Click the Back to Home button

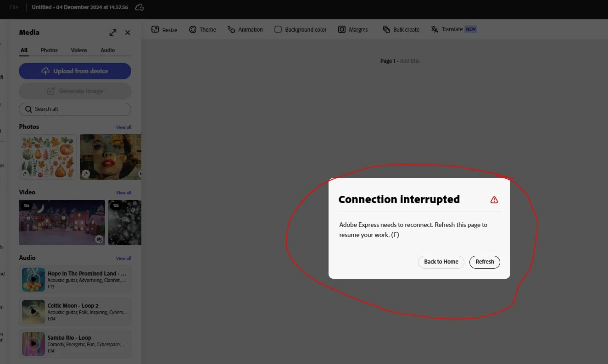pyautogui.click(x=441, y=262)
